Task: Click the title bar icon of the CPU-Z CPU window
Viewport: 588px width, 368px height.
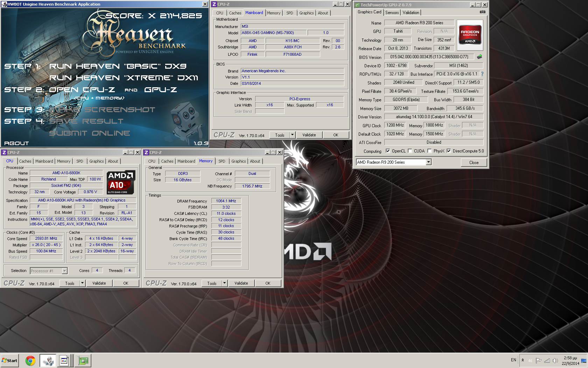Action: [x=4, y=152]
